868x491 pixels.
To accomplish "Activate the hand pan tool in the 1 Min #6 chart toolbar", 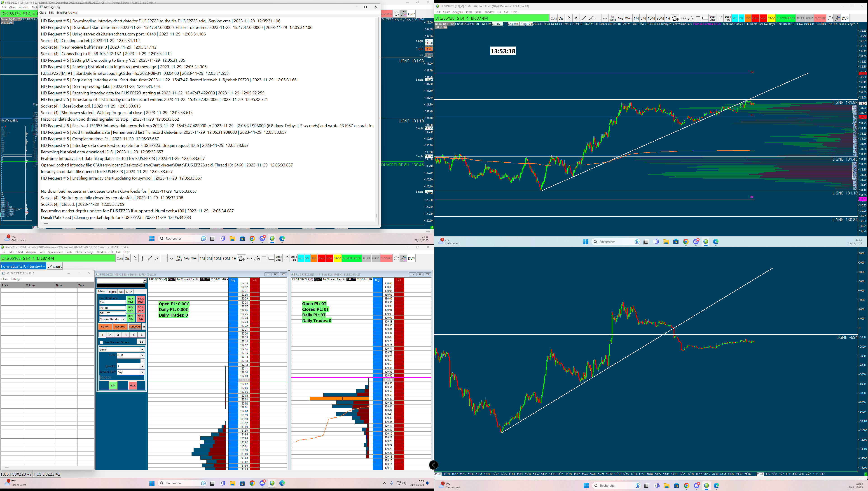I will pos(675,19).
